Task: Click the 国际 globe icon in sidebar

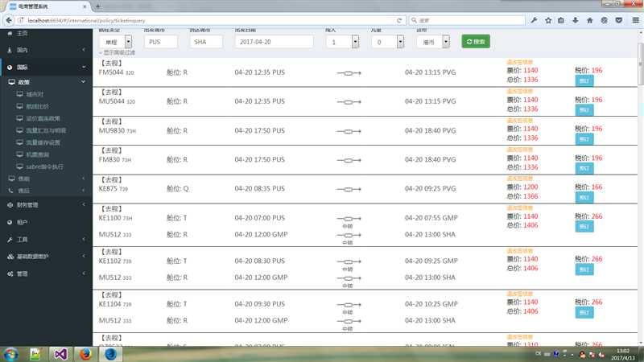Action: [10, 68]
